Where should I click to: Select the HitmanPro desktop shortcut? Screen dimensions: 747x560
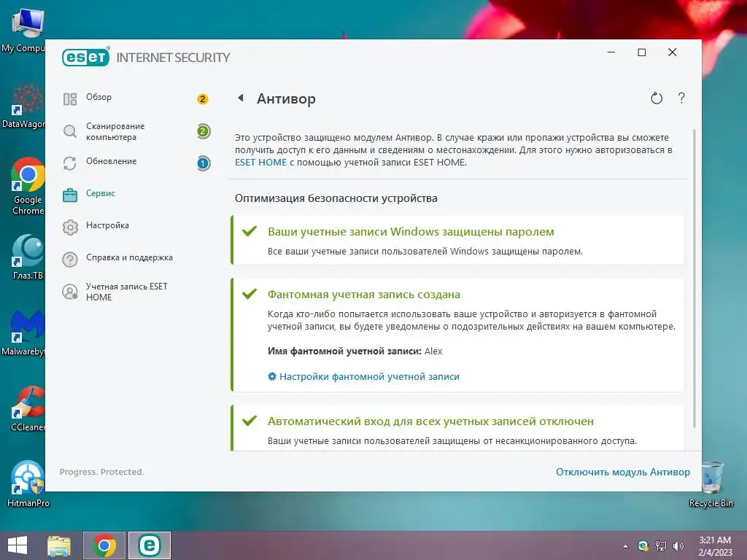coord(28,484)
